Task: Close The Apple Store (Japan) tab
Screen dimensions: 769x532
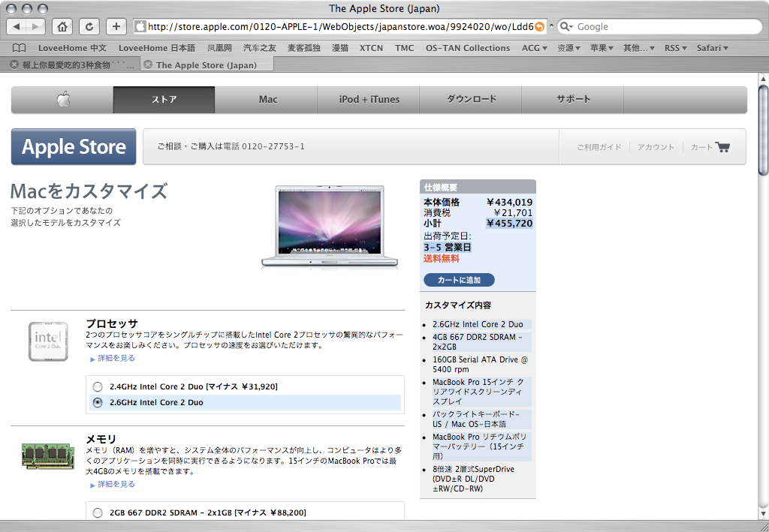Action: coord(148,65)
